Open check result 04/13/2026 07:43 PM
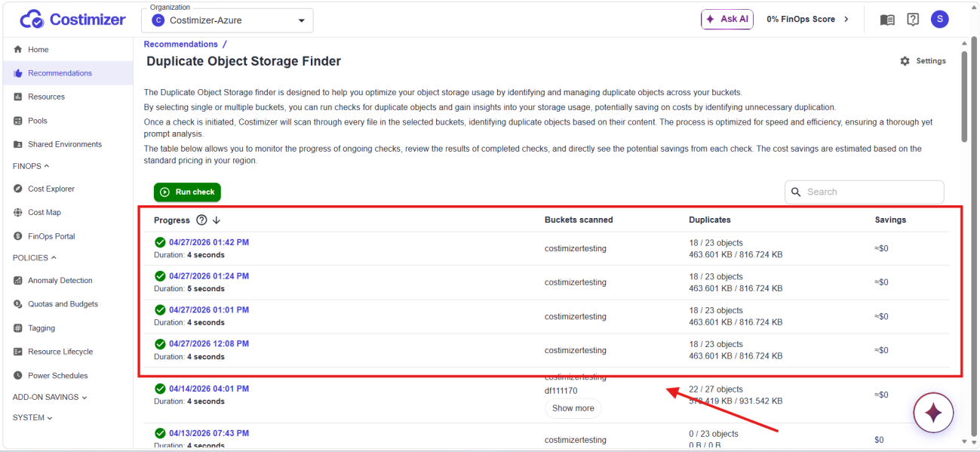This screenshot has height=452, width=980. 209,434
